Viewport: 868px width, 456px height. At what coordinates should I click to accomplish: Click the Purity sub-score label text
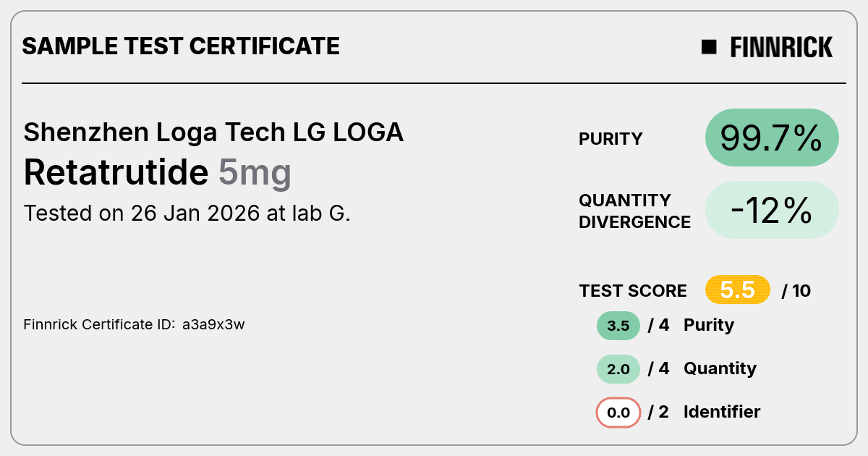(x=709, y=326)
